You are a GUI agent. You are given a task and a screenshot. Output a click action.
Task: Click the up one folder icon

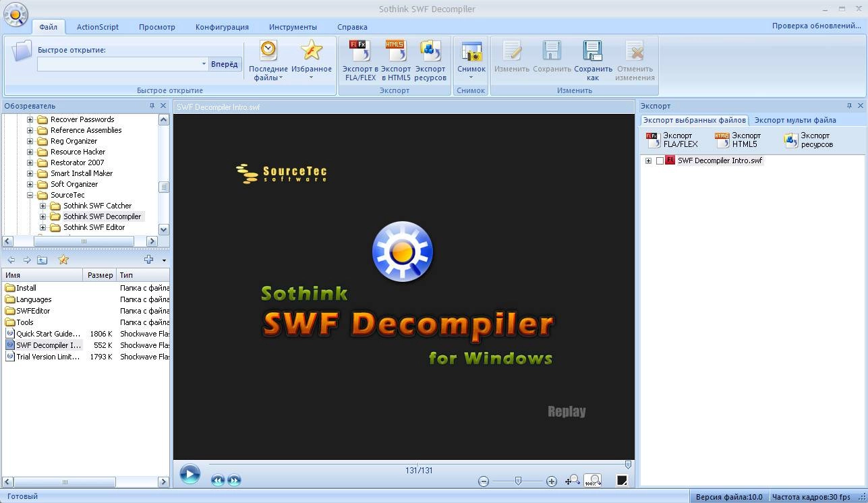click(x=42, y=260)
